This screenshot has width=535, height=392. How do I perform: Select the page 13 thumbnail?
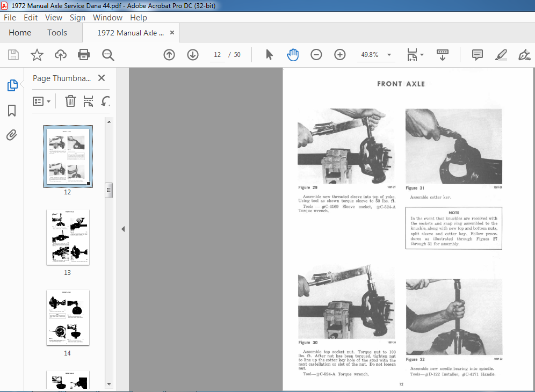click(68, 237)
